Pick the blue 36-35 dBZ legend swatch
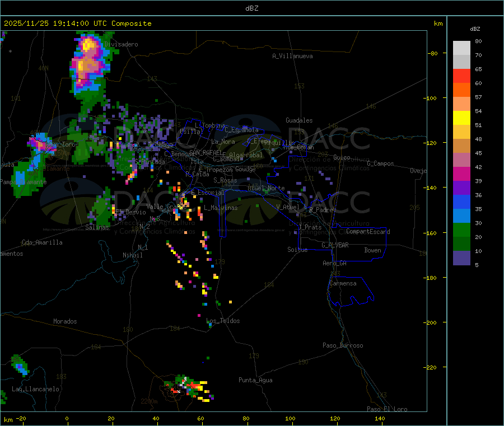The image size is (504, 426). 461,202
